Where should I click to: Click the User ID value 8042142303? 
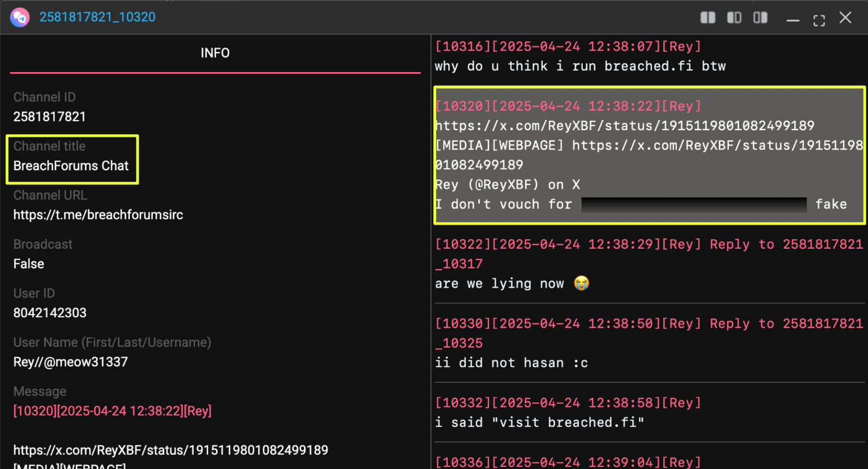coord(50,313)
